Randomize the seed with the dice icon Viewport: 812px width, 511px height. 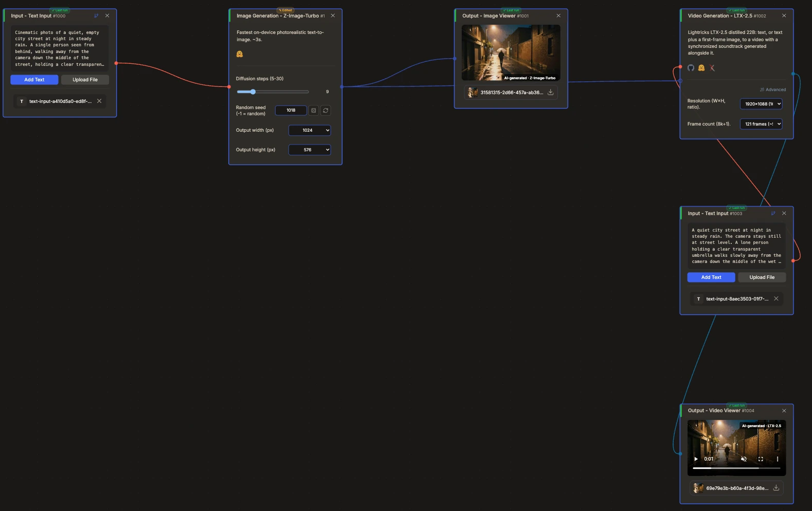coord(314,111)
